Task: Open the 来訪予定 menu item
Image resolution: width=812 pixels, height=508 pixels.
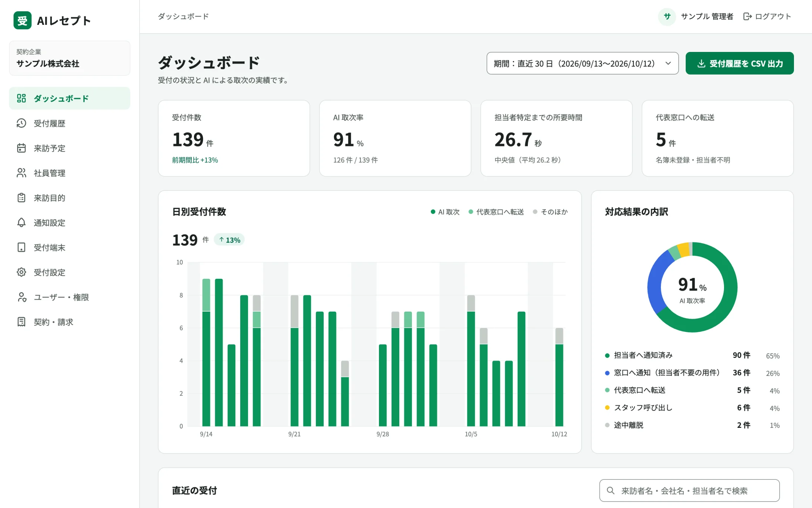Action: [70, 148]
